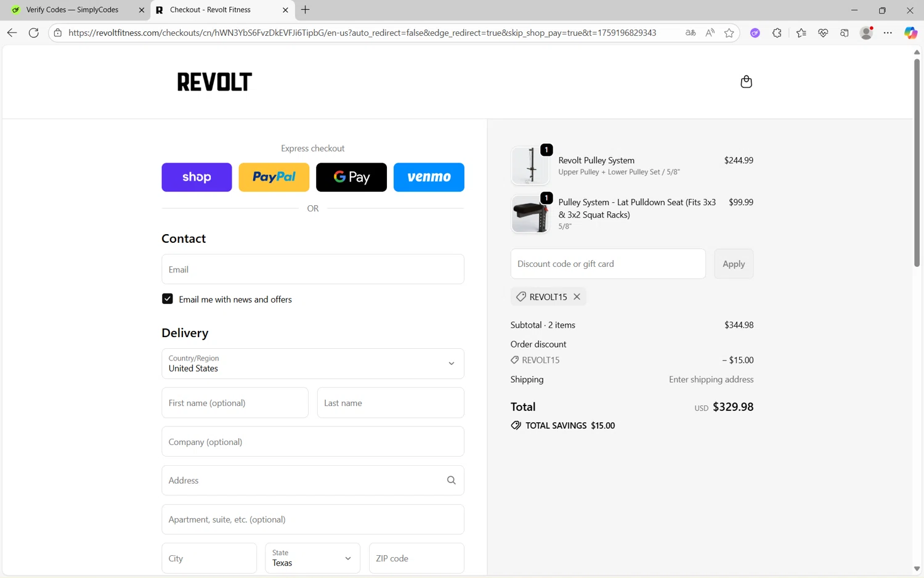Click the Apply discount button
Image resolution: width=924 pixels, height=578 pixels.
tap(734, 264)
